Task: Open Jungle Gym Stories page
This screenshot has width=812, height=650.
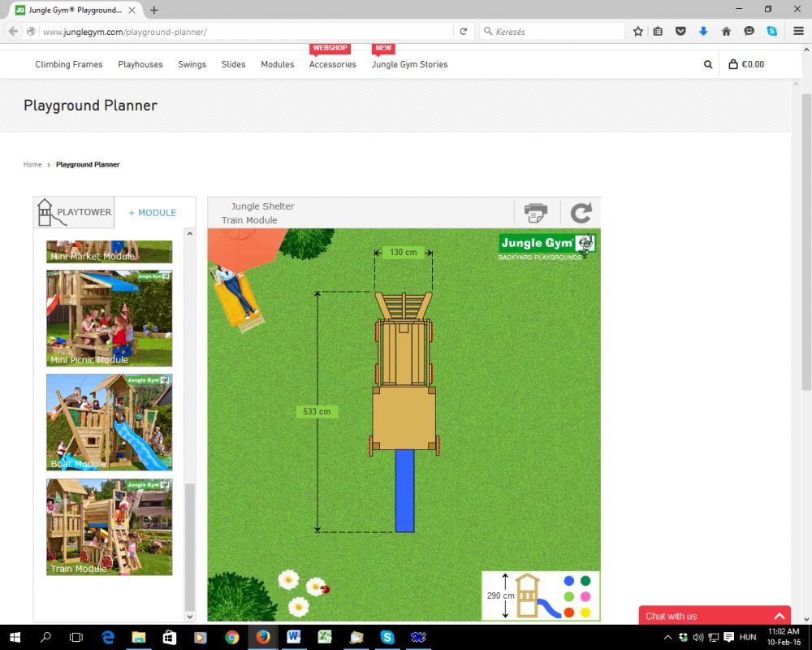Action: tap(409, 64)
